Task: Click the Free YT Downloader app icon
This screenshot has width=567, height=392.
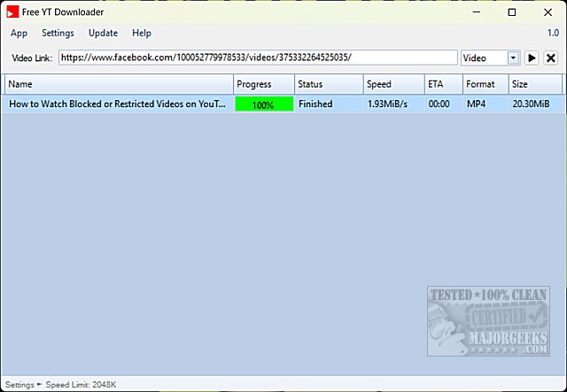Action: pyautogui.click(x=12, y=12)
